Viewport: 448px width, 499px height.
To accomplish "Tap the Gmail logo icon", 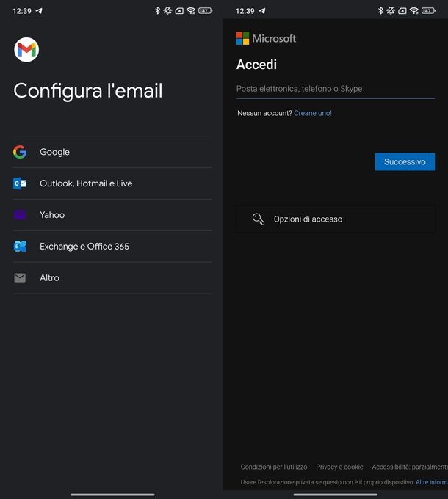I will point(26,50).
